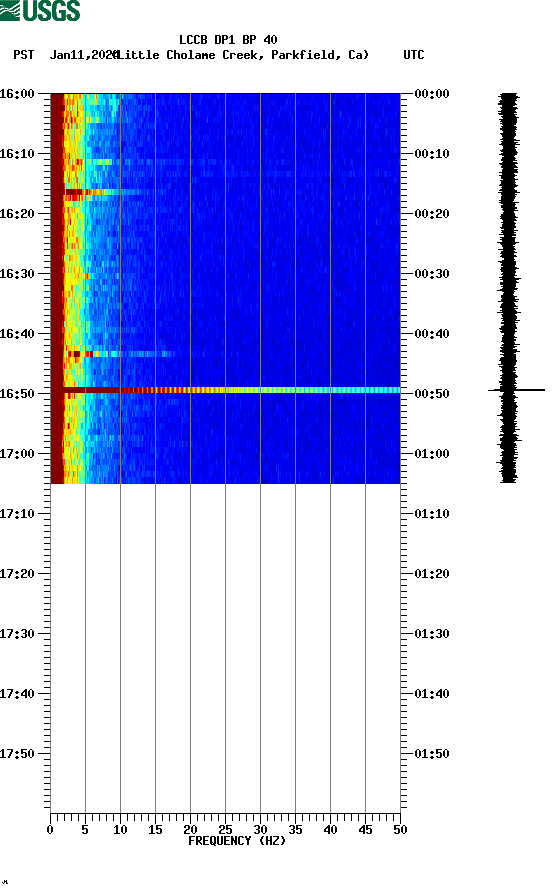Click the 5 Hz frequency tick label
This screenshot has width=552, height=893.
pos(85,830)
